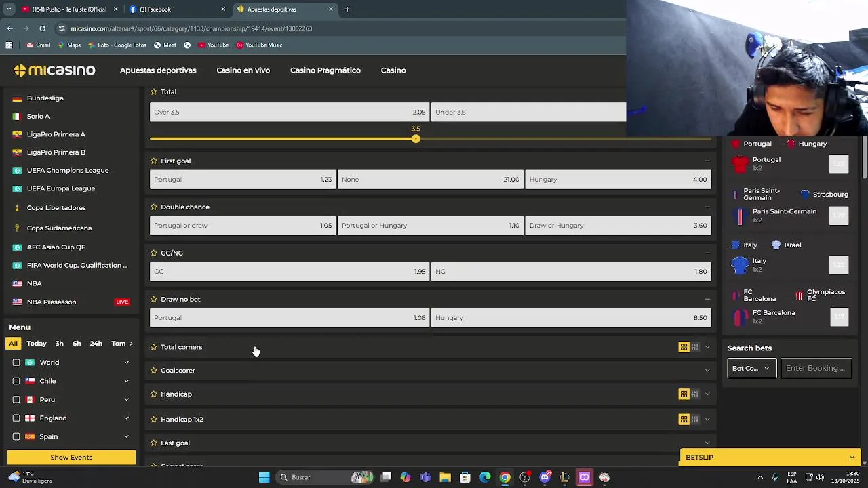Click the Enter Booking input field
This screenshot has width=868, height=488.
click(x=816, y=368)
